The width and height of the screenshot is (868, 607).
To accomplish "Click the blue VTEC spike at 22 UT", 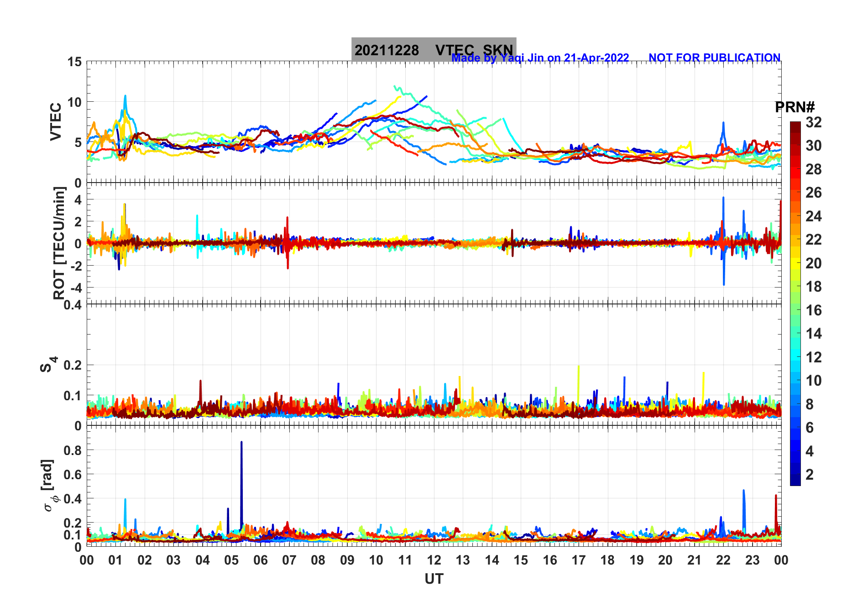I will [x=723, y=132].
